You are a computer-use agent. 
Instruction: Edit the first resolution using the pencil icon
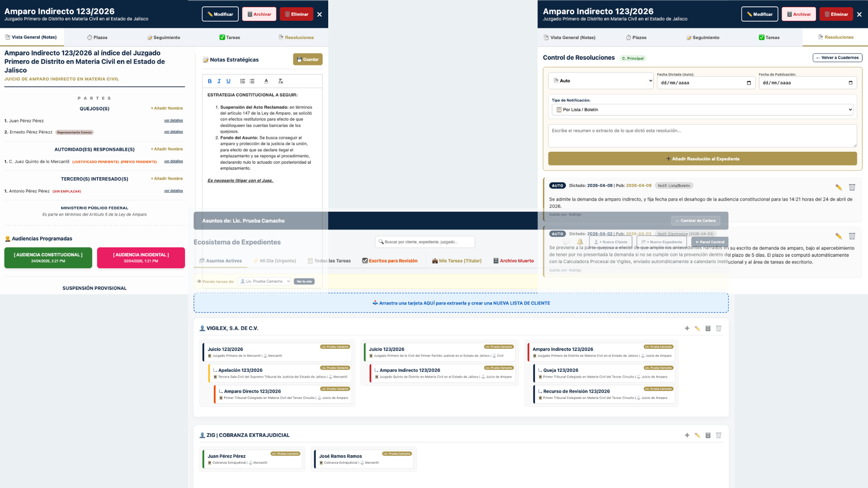[x=839, y=187]
